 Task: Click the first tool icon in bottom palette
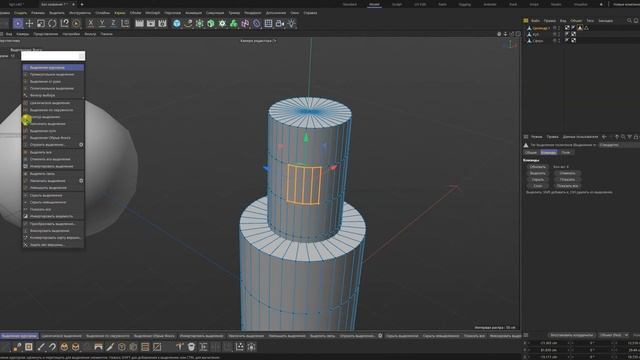[5, 347]
